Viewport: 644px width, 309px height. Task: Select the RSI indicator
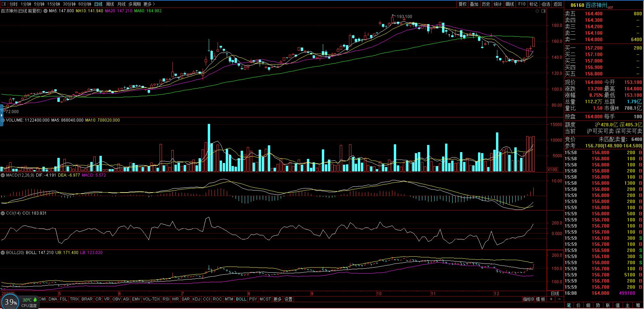pyautogui.click(x=166, y=299)
